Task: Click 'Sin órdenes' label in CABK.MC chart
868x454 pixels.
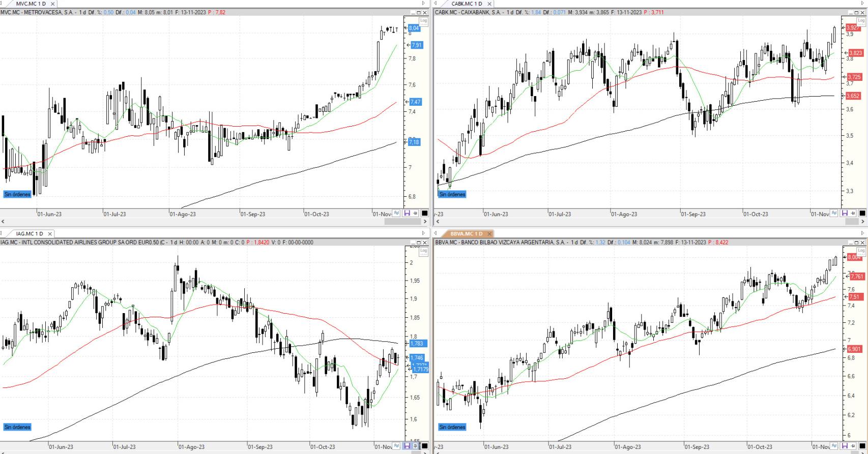Action: [x=452, y=194]
